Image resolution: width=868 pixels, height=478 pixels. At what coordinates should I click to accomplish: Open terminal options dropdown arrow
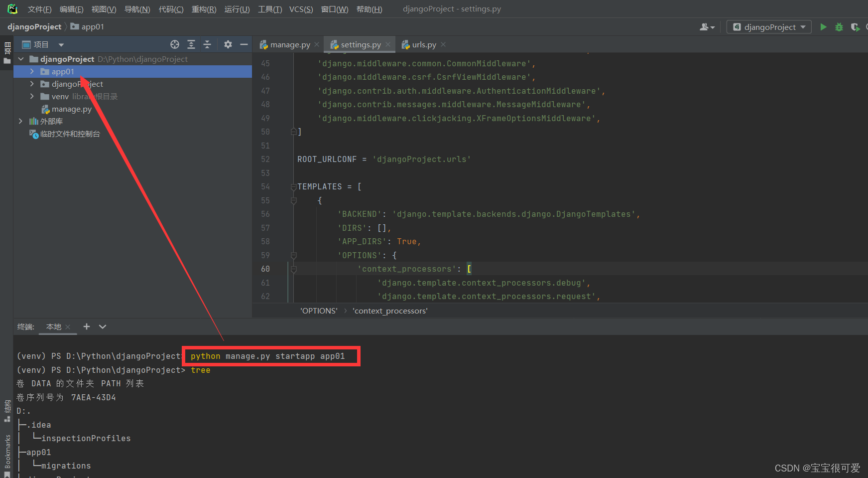(103, 327)
